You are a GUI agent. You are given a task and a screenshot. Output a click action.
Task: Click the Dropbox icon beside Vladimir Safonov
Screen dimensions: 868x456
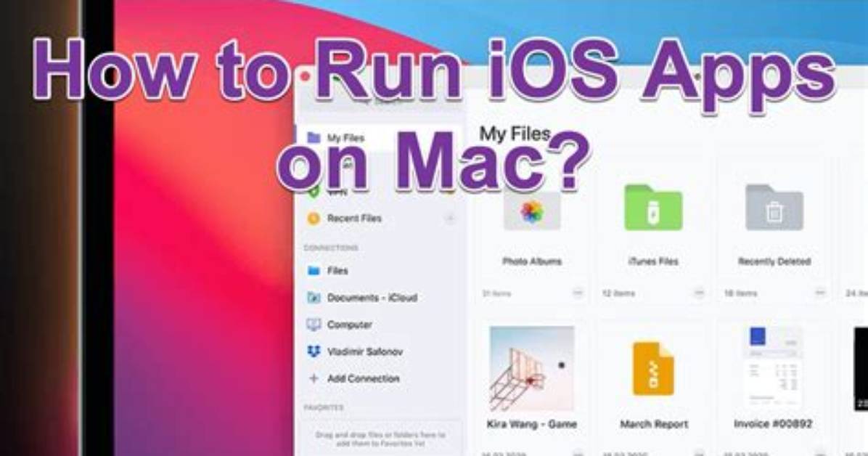314,351
